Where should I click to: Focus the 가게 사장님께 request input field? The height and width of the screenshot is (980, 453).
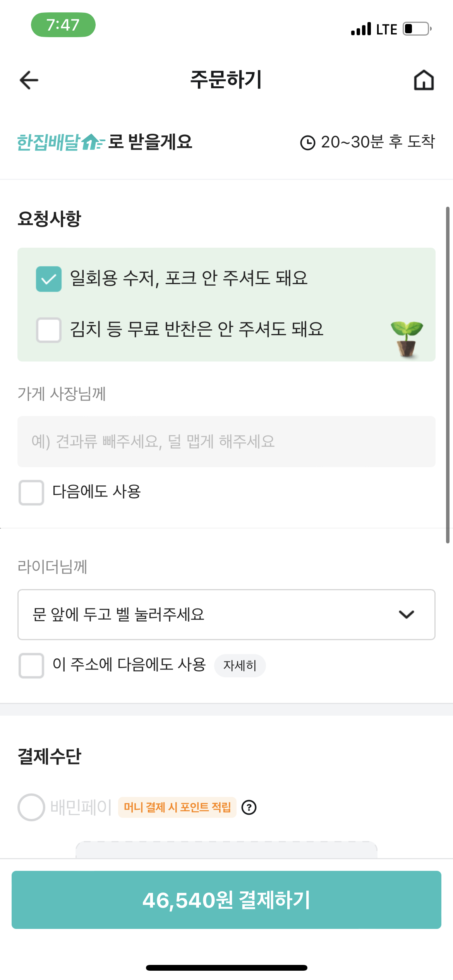[226, 442]
